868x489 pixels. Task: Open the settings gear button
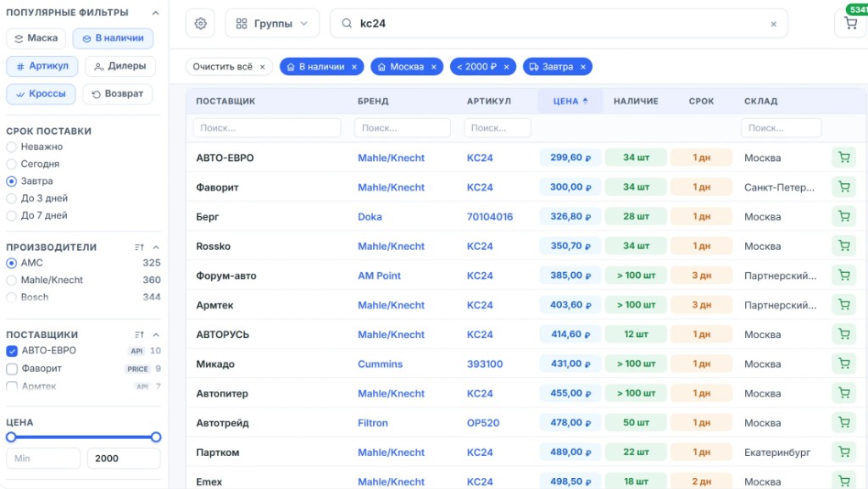(x=200, y=23)
